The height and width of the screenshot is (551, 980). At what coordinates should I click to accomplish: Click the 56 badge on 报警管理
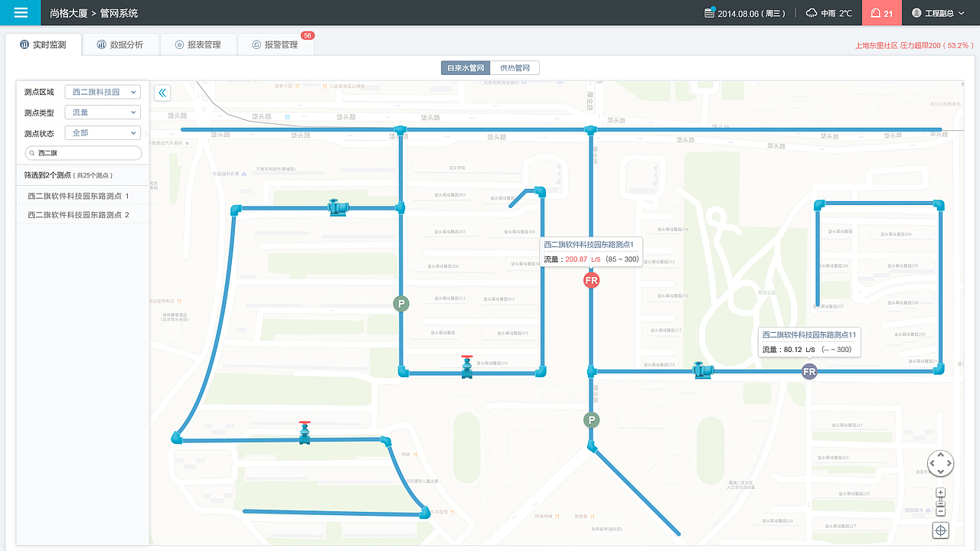tap(308, 35)
